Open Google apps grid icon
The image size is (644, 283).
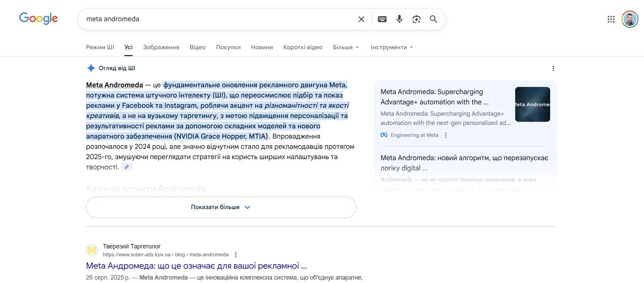click(x=611, y=19)
